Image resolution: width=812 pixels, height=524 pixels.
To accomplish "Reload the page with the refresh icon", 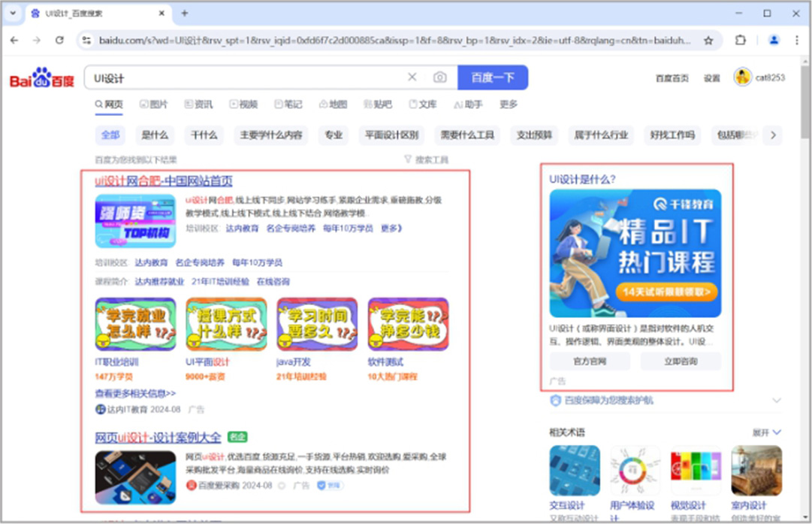I will [59, 40].
